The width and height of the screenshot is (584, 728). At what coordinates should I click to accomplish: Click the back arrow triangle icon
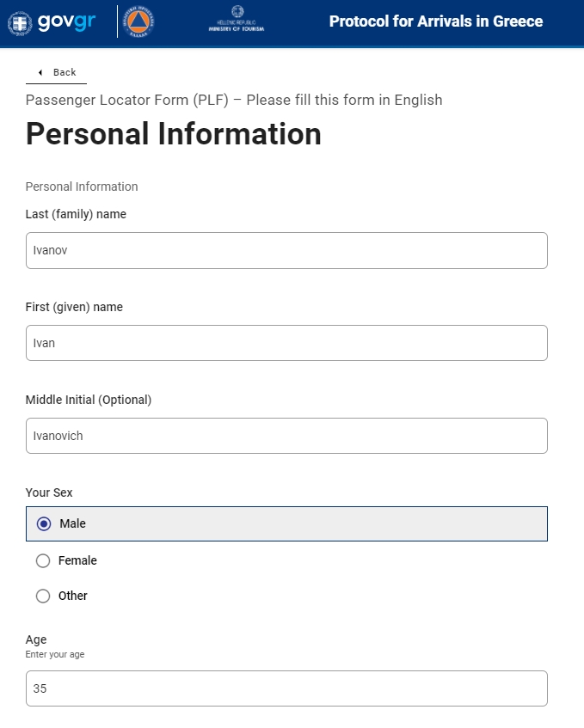point(40,73)
